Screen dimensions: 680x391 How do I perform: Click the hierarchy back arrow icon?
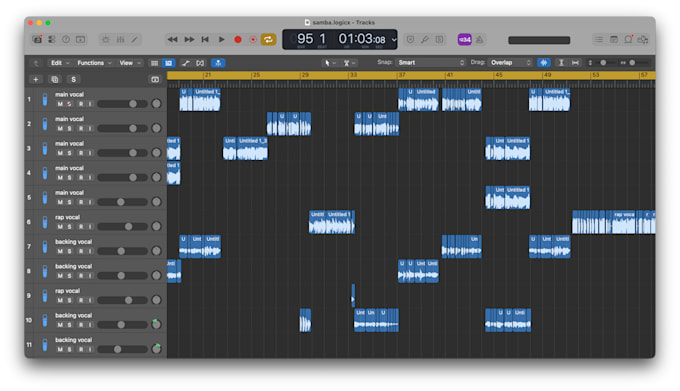(36, 63)
